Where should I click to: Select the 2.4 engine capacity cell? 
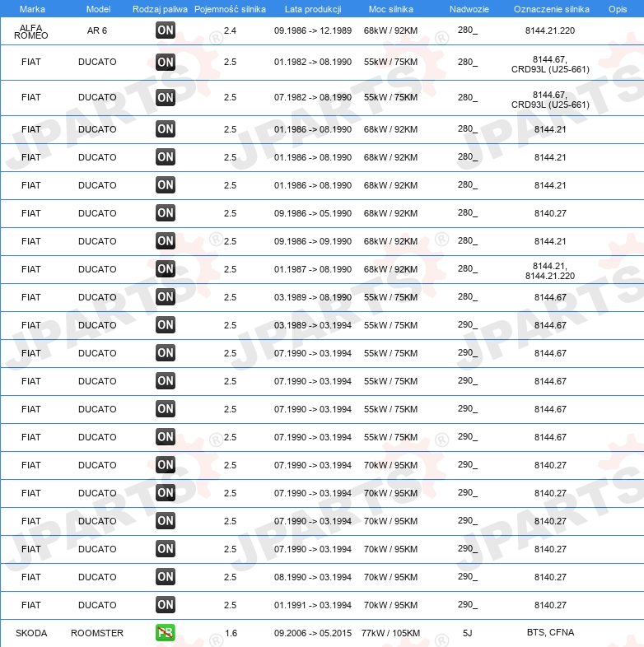(230, 30)
